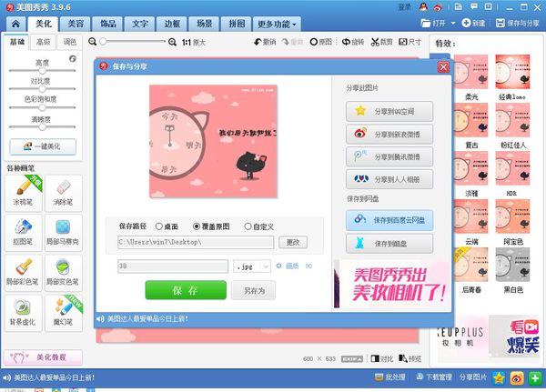Screen dimensions: 546x392
Task: Click the file name field showing 38
Action: pos(173,266)
